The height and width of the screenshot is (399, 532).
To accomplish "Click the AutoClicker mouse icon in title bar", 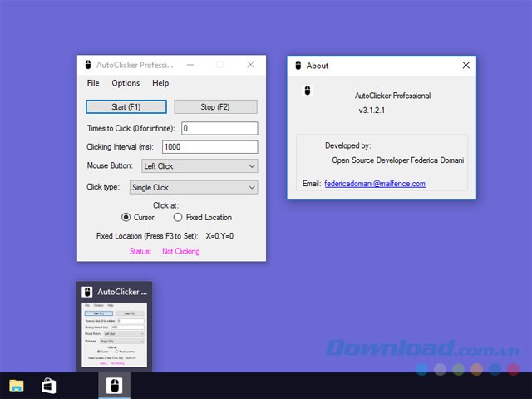I will click(88, 65).
